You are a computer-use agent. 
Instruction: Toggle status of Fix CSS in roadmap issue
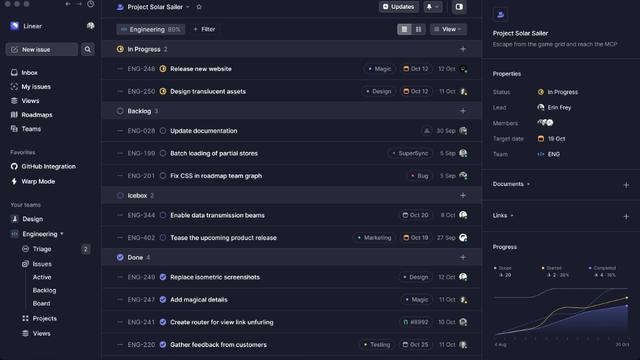(163, 176)
